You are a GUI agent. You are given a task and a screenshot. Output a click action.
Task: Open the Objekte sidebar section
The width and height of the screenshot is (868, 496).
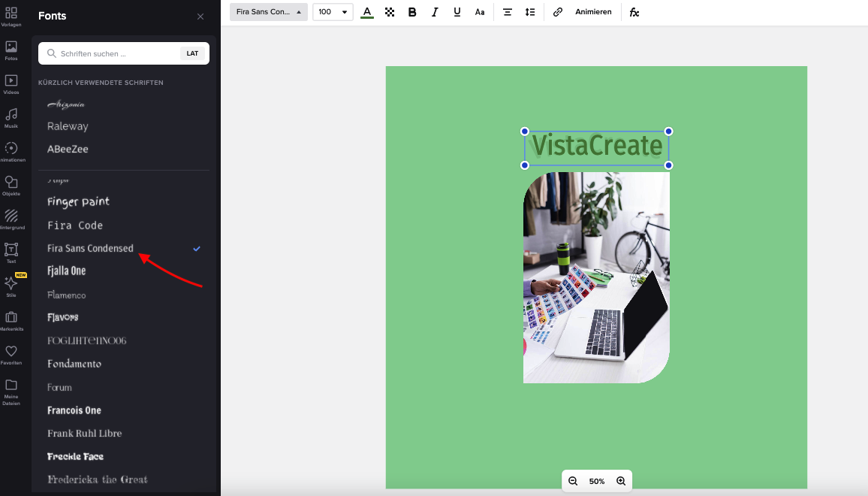(x=11, y=186)
